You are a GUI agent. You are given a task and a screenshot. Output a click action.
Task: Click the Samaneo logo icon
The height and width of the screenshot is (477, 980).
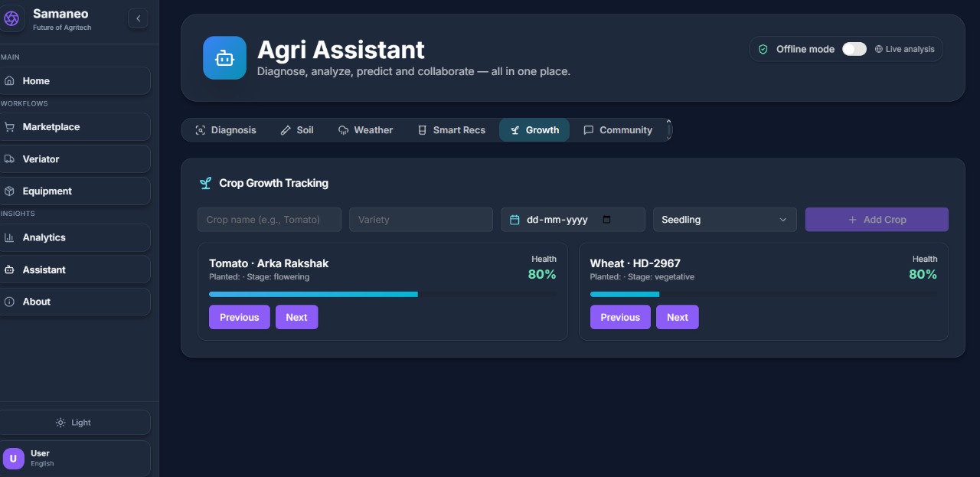[x=11, y=18]
